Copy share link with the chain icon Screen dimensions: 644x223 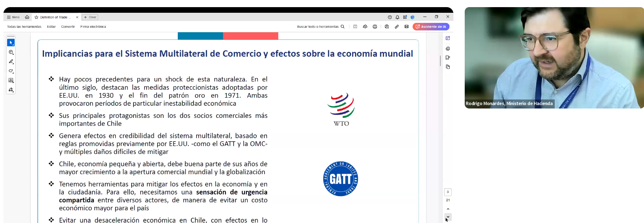(x=396, y=27)
